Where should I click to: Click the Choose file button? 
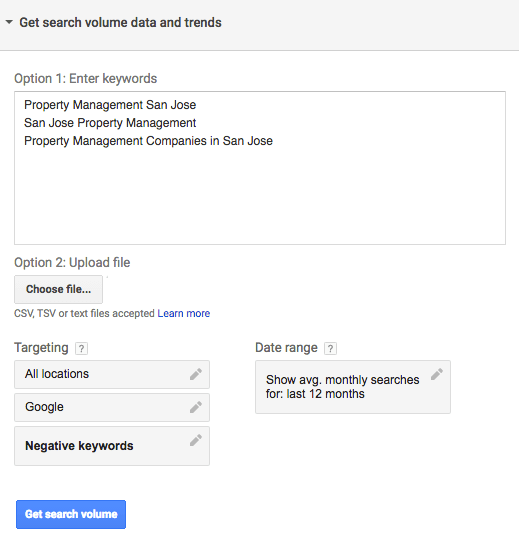click(58, 289)
